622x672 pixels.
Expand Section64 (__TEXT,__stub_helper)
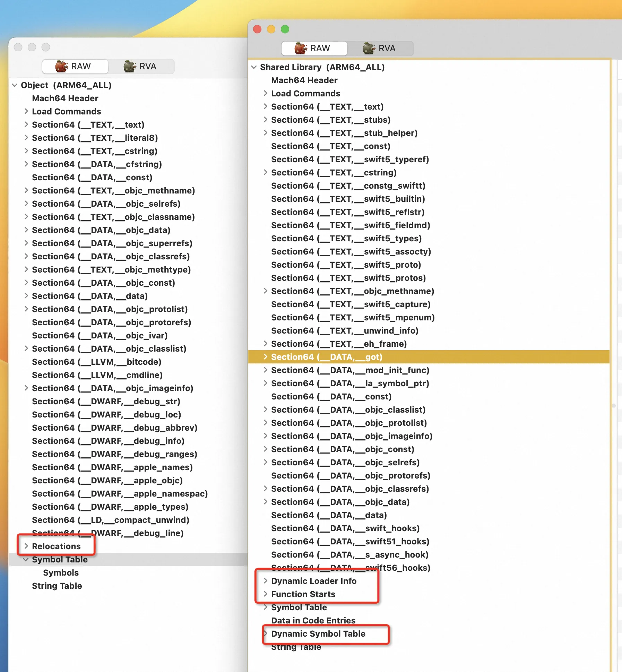(265, 133)
